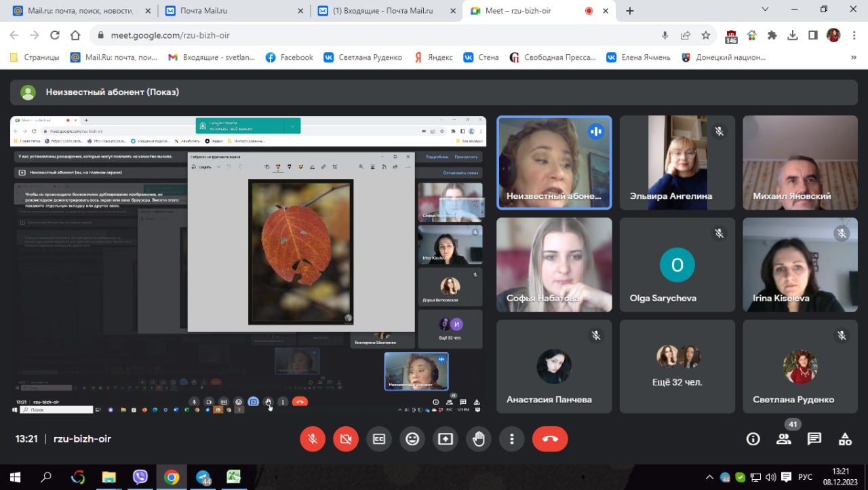868x490 pixels.
Task: Select Михаил Яновский video tile
Action: click(800, 162)
